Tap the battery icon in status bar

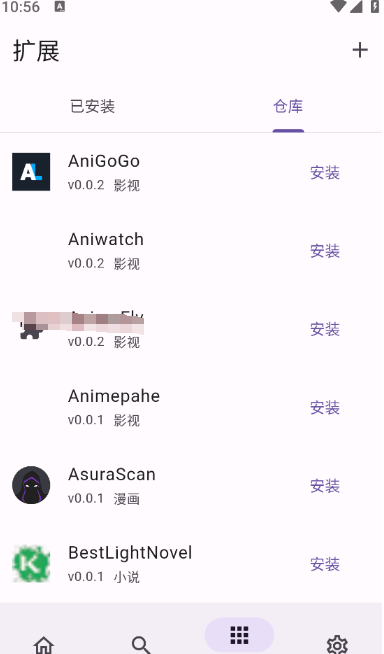(x=375, y=6)
